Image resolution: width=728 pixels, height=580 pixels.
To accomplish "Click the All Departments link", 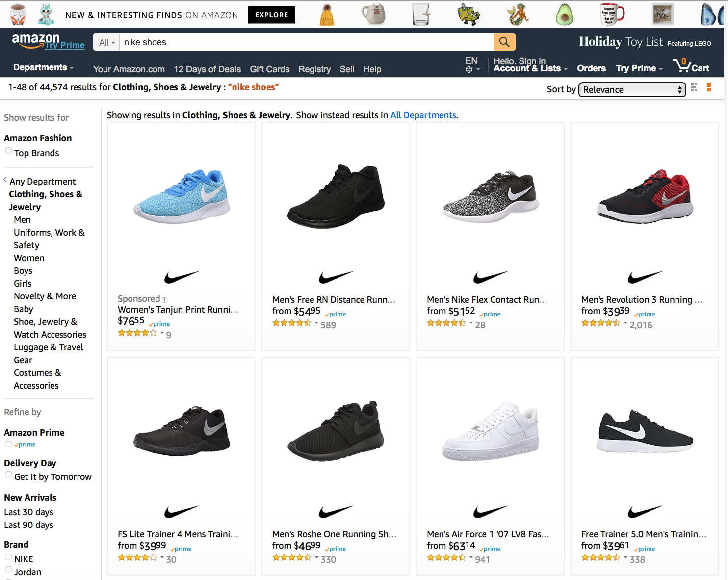I will click(x=423, y=115).
